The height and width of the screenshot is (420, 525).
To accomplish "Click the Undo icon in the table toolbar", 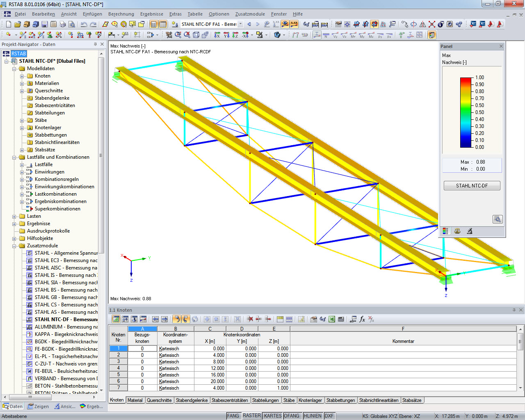I will click(x=177, y=320).
